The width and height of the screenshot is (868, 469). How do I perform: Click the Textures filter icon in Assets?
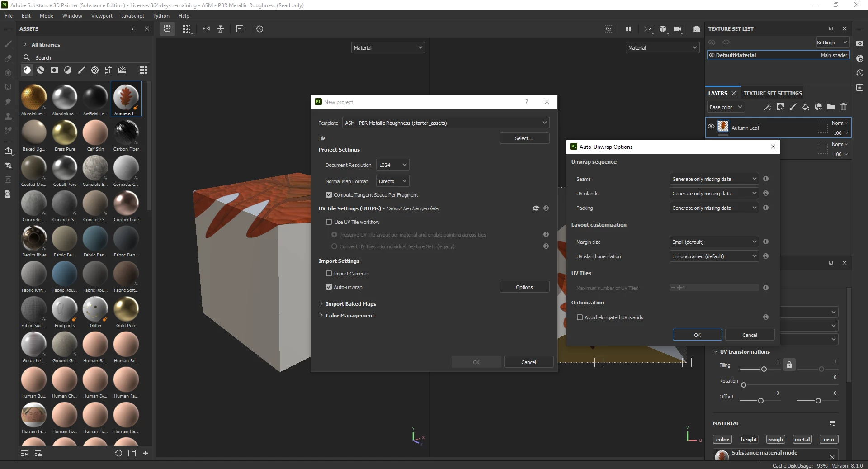pos(108,70)
